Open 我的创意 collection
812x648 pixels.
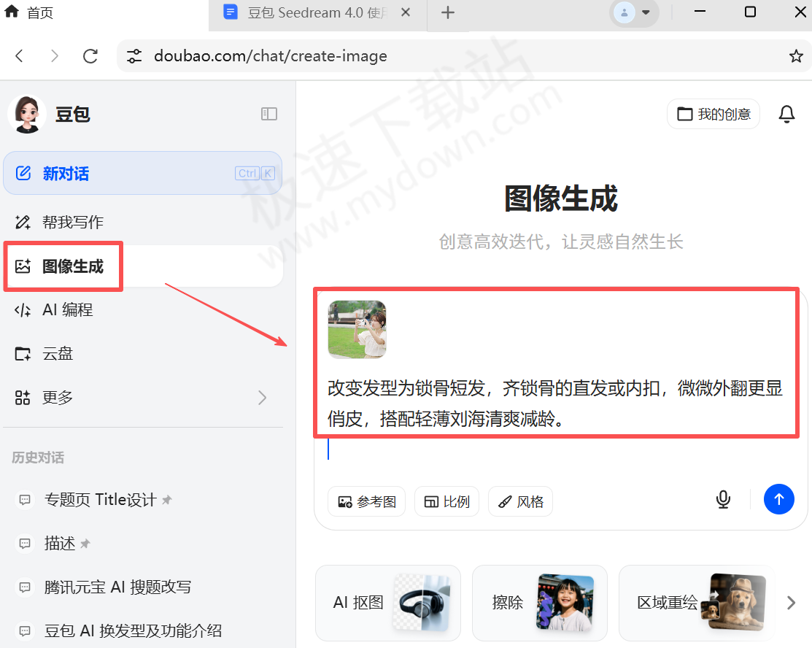(x=713, y=114)
